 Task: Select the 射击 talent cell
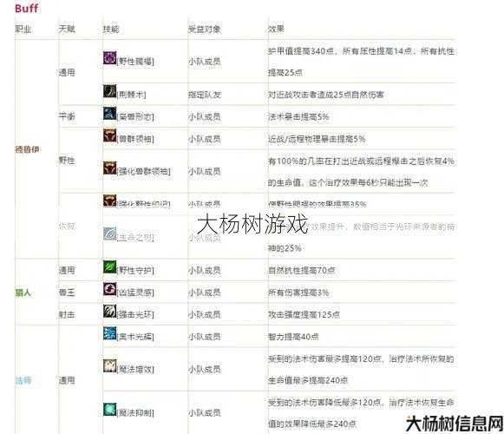pyautogui.click(x=67, y=314)
